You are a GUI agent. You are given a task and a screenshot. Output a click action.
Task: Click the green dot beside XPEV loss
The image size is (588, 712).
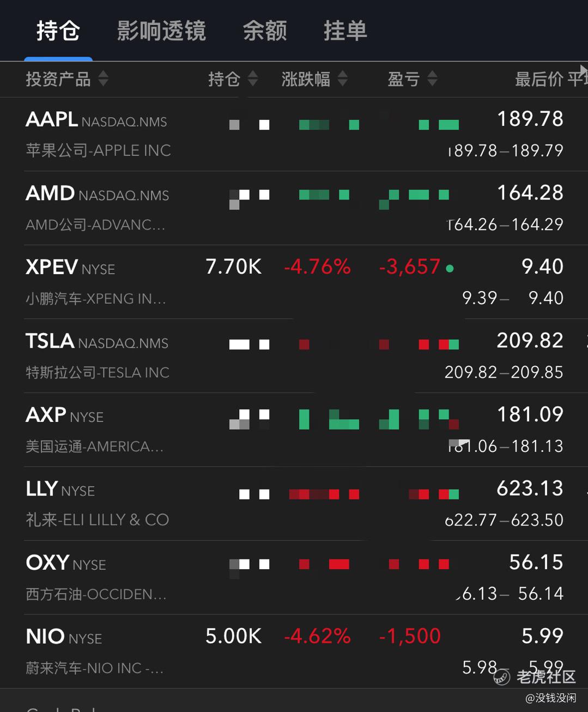click(450, 268)
